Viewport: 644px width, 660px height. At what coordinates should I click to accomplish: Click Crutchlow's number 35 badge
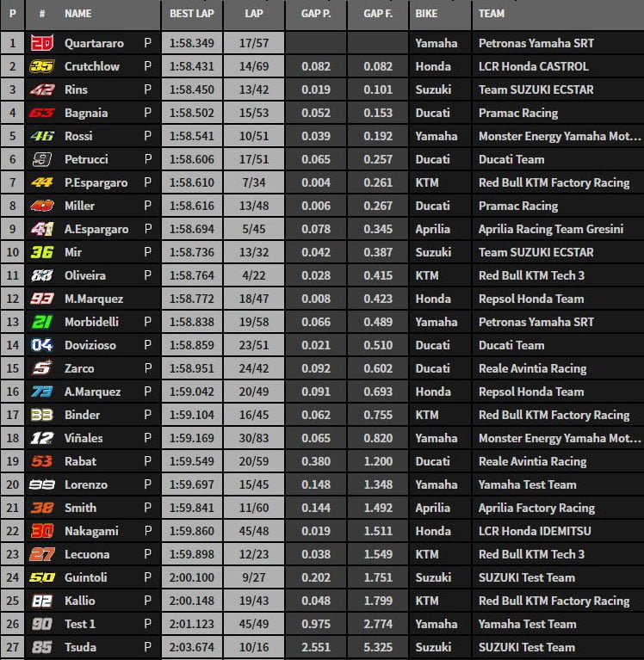pyautogui.click(x=41, y=66)
